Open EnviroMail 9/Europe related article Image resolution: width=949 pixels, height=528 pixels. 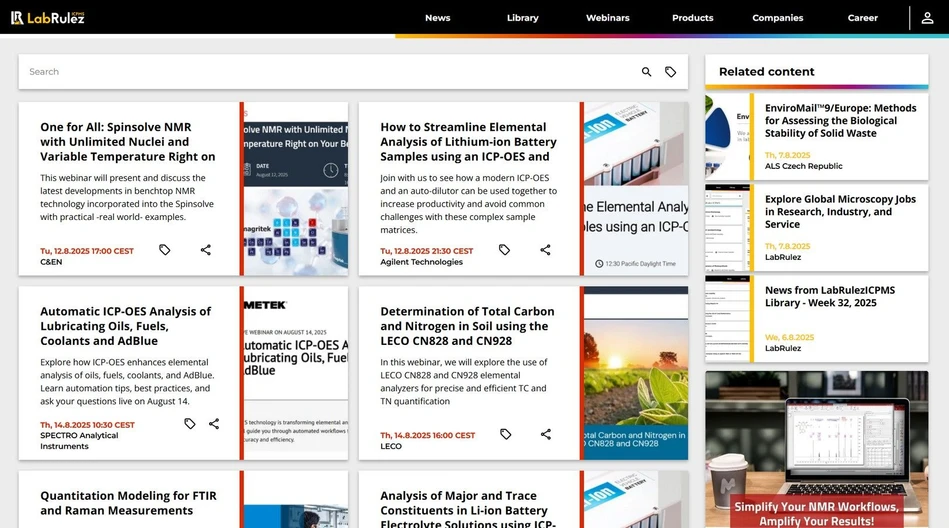(840, 120)
